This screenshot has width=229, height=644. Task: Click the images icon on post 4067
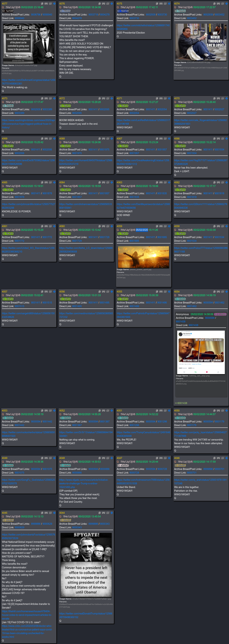[165, 138]
